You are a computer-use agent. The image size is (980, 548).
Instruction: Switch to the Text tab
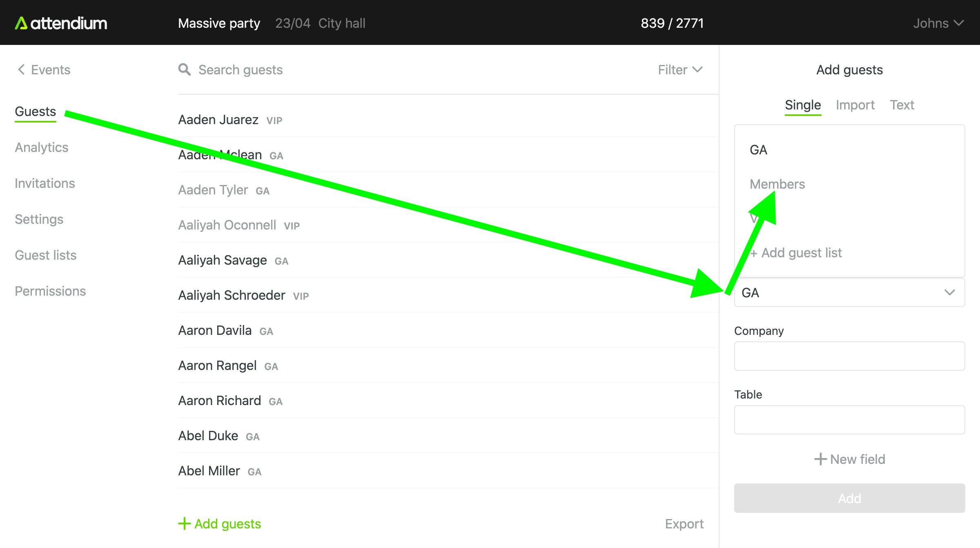(902, 105)
